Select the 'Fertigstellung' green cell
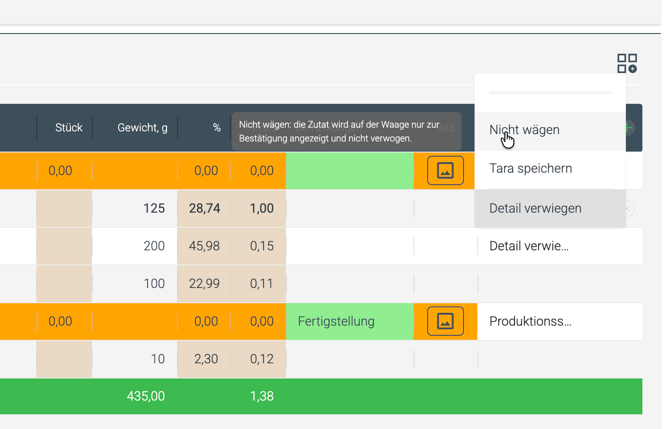 coord(350,321)
